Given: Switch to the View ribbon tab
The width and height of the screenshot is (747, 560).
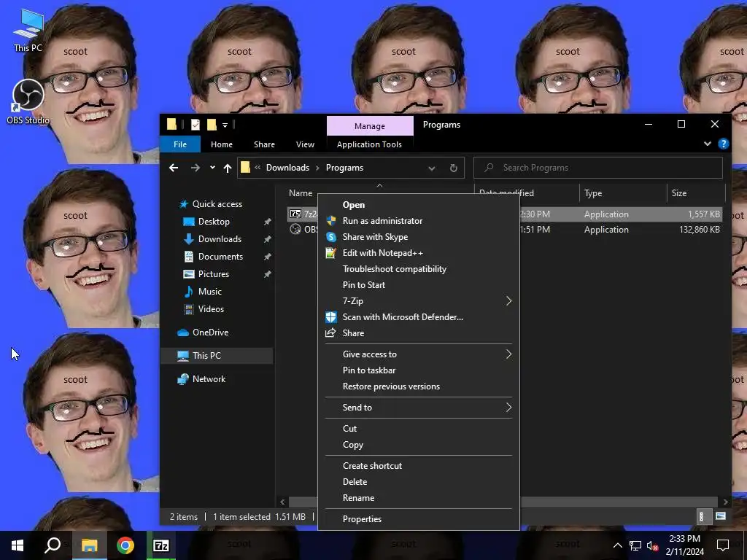Looking at the screenshot, I should [x=305, y=144].
